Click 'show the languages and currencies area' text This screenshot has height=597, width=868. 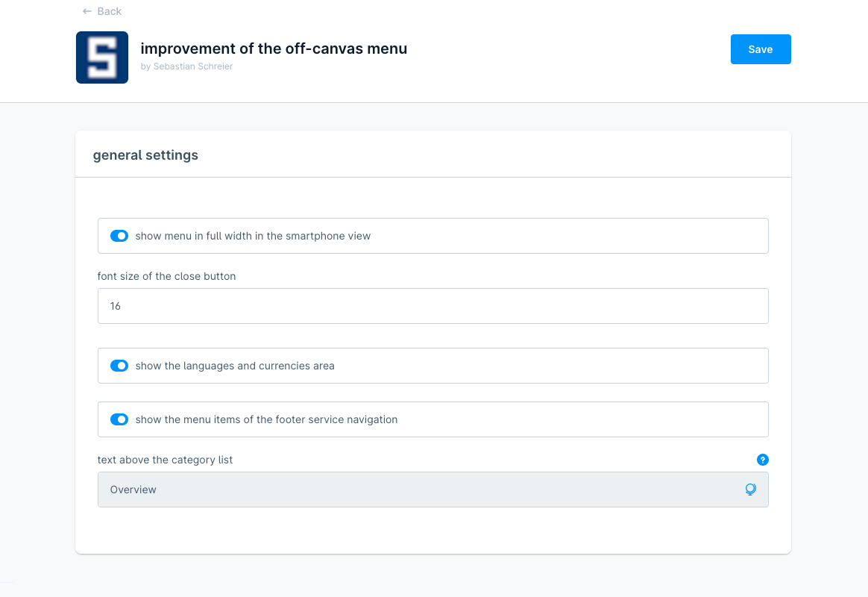235,366
